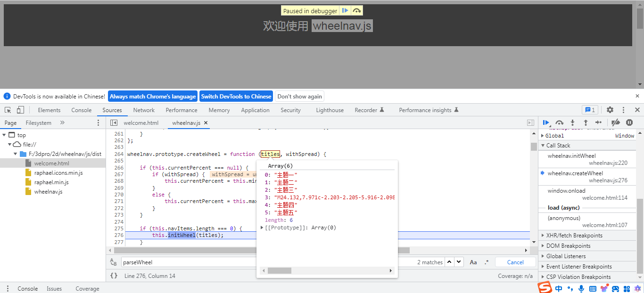Switch to the welcome.html editor tab
Image resolution: width=644 pixels, height=293 pixels.
pos(141,123)
